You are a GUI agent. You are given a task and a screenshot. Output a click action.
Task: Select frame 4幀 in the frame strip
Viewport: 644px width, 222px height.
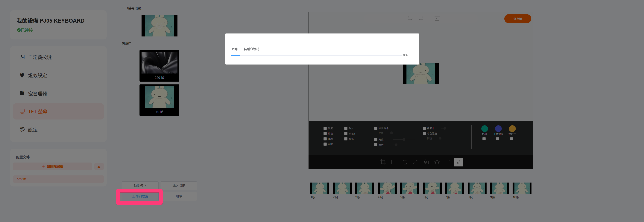coord(387,188)
